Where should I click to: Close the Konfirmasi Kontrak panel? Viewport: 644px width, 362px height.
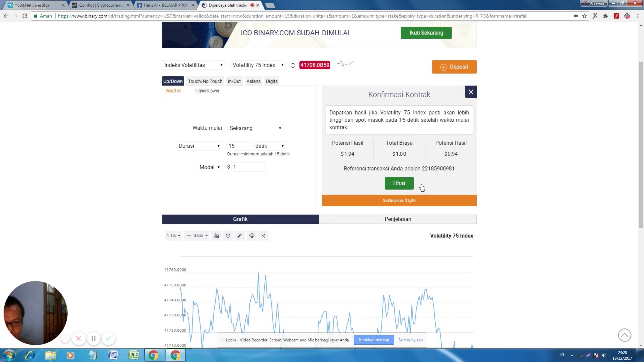tap(471, 92)
